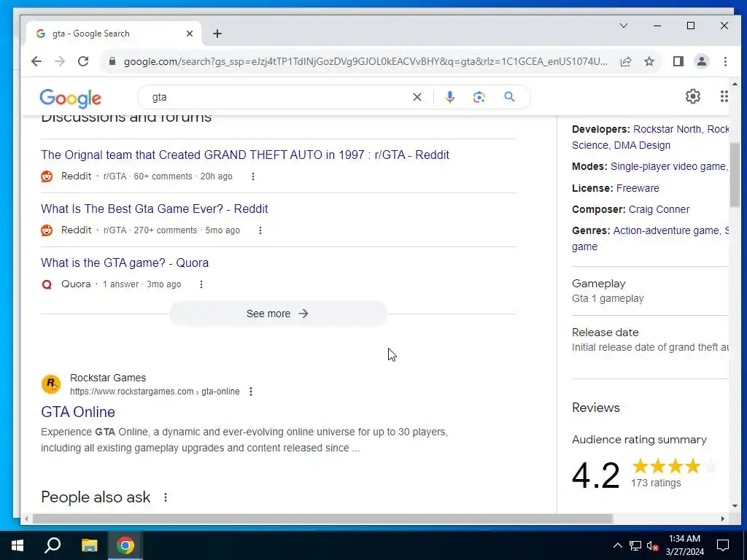The width and height of the screenshot is (747, 560).
Task: Open the Gameplay Gta 1 gameplay item
Action: pos(650,291)
